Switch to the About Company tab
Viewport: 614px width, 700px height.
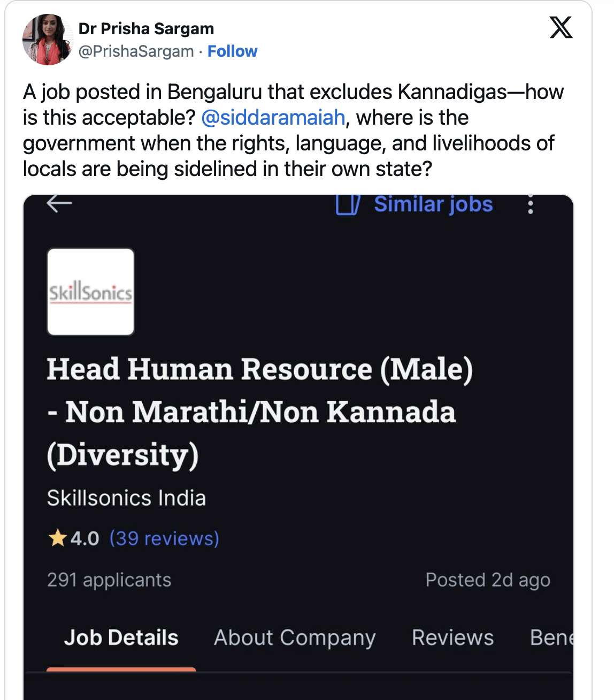click(295, 638)
